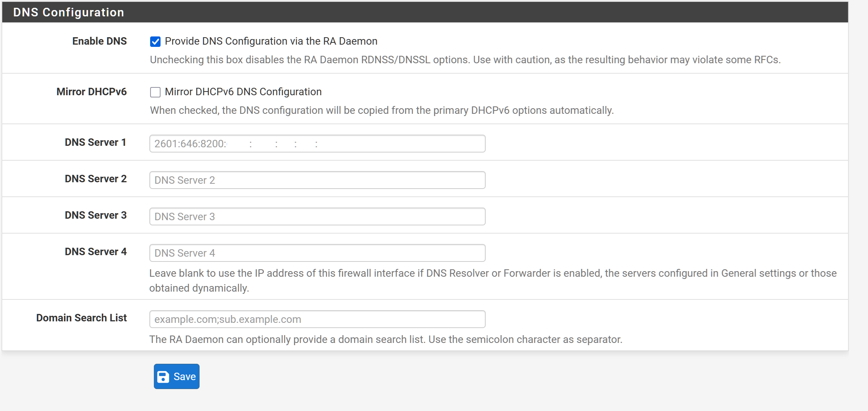Click the DNS Configuration panel header

(x=68, y=12)
